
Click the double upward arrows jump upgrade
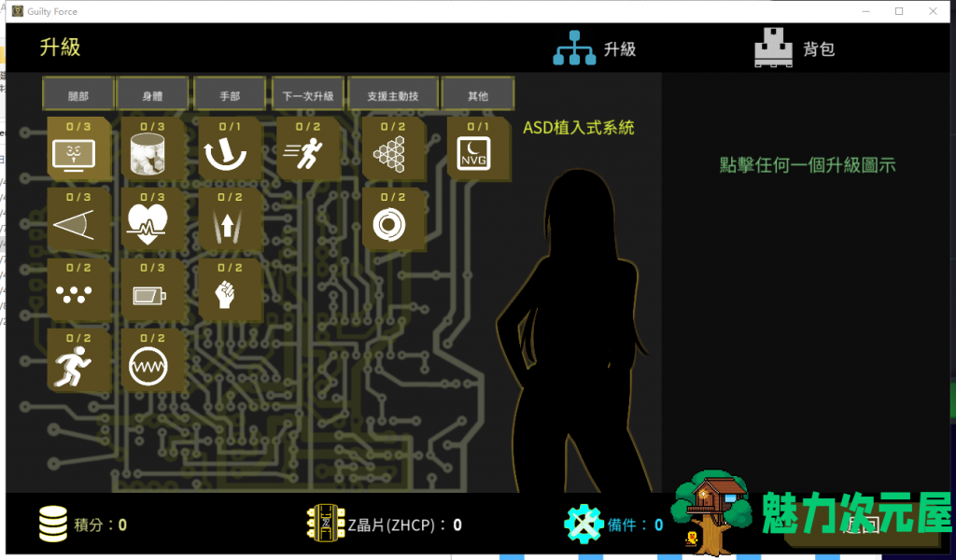click(x=229, y=220)
